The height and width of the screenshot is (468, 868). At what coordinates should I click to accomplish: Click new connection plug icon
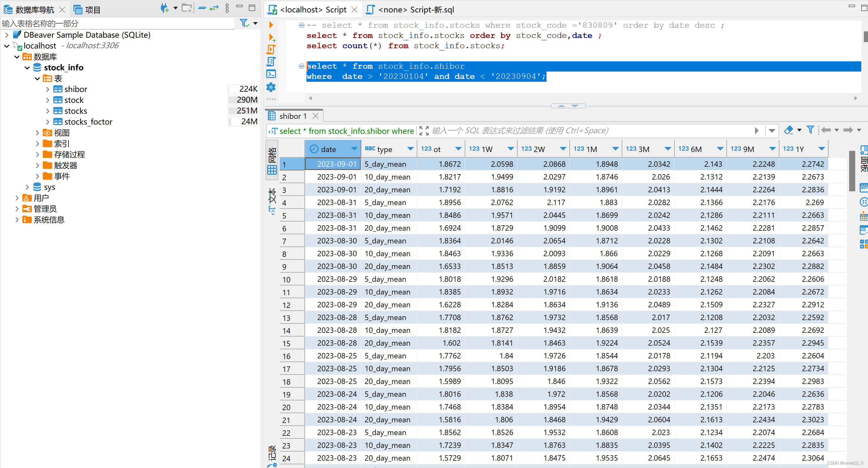coord(164,8)
